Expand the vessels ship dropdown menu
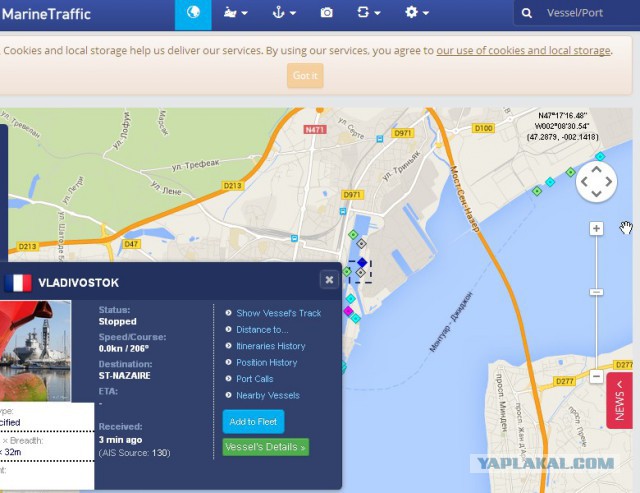The width and height of the screenshot is (640, 493). click(236, 13)
